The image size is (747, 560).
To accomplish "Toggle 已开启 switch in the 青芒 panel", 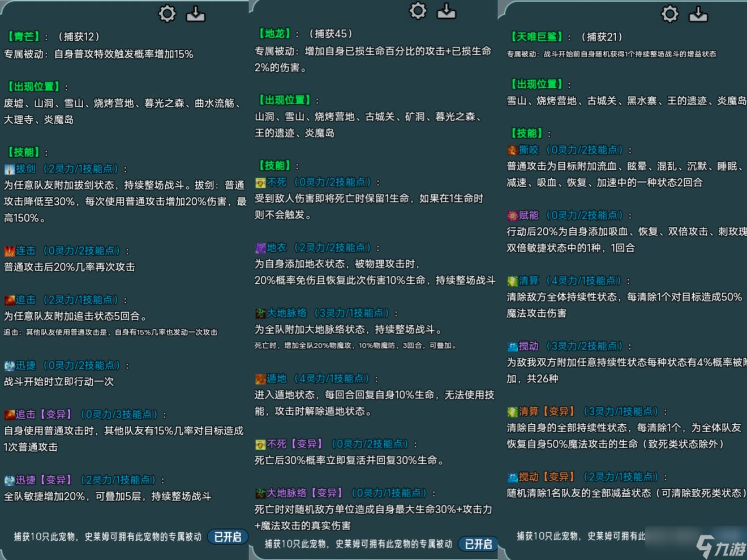I will 227,537.
